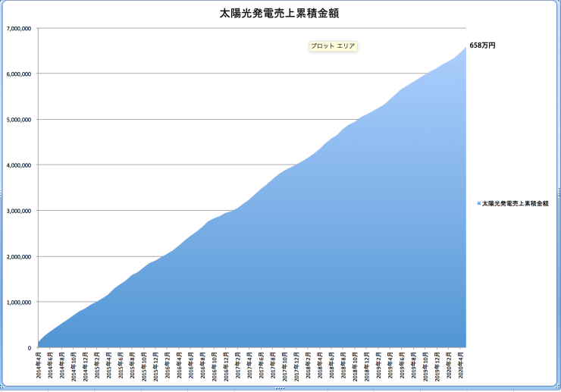Click the 2020年2月 x-axis label
This screenshot has width=561, height=392.
[x=450, y=365]
